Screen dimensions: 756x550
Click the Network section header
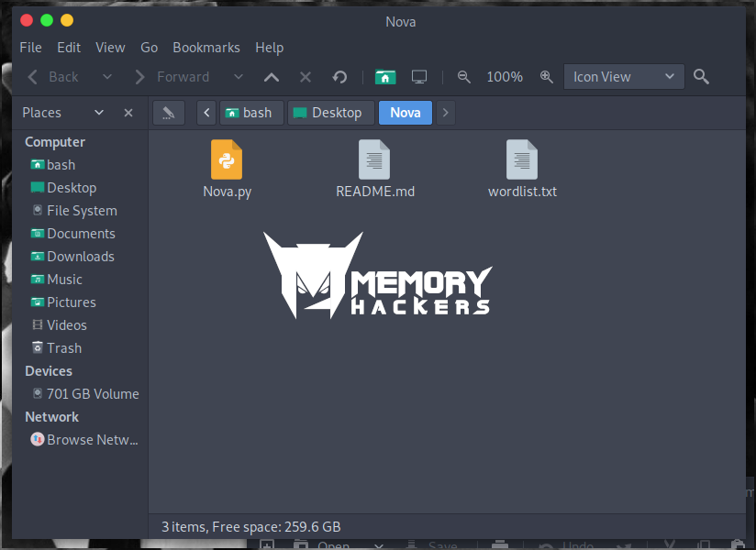point(51,416)
